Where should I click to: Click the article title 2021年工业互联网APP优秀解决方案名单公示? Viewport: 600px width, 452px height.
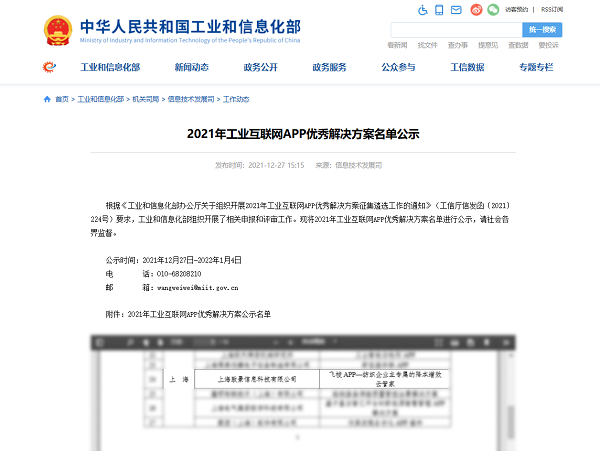click(x=303, y=134)
